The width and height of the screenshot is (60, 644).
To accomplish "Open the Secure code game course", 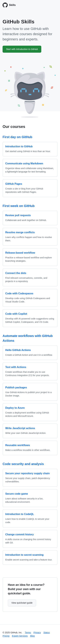I will [17, 494].
